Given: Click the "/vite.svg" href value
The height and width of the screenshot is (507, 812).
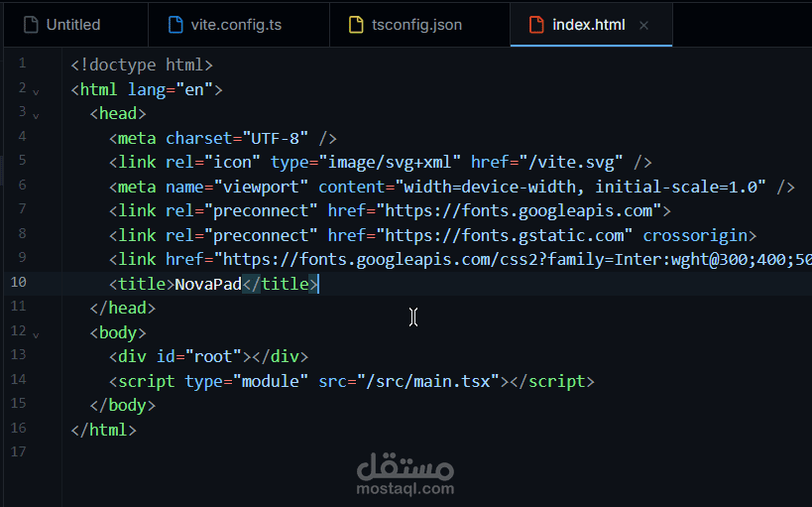Looking at the screenshot, I should click(571, 163).
